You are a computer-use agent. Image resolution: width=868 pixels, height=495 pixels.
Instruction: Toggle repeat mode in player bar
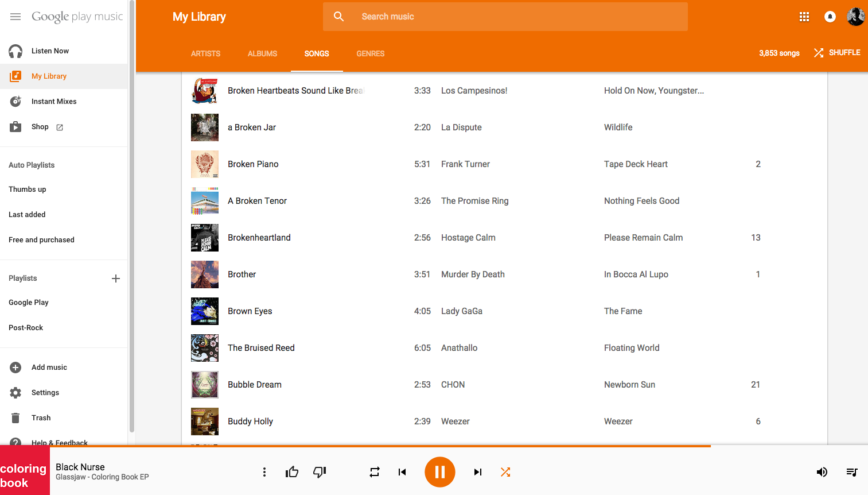(x=375, y=472)
